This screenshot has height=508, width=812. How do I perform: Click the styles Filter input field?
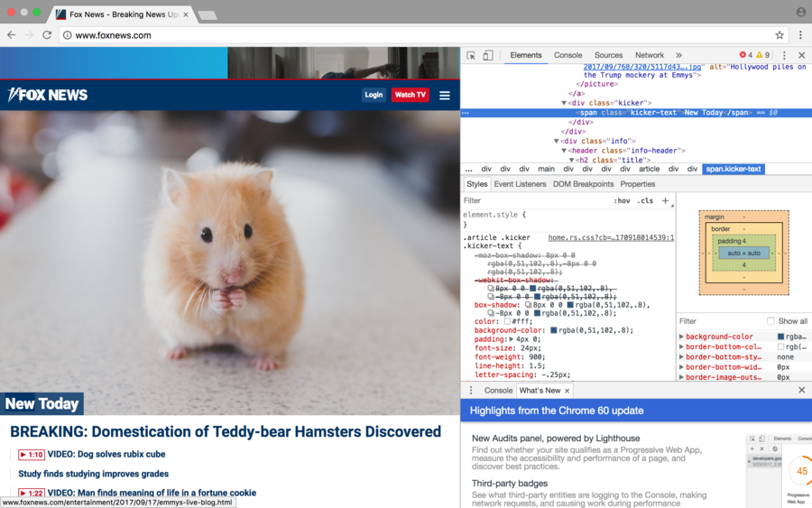(x=536, y=201)
